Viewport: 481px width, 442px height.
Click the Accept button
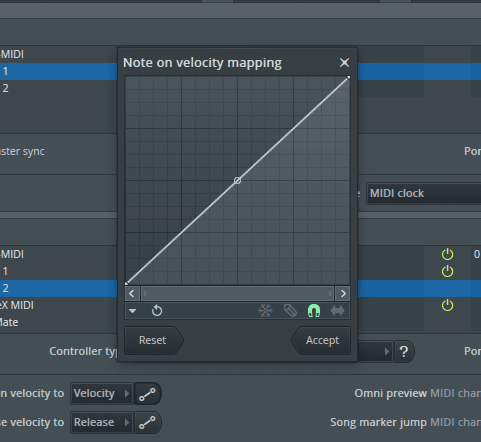[321, 340]
